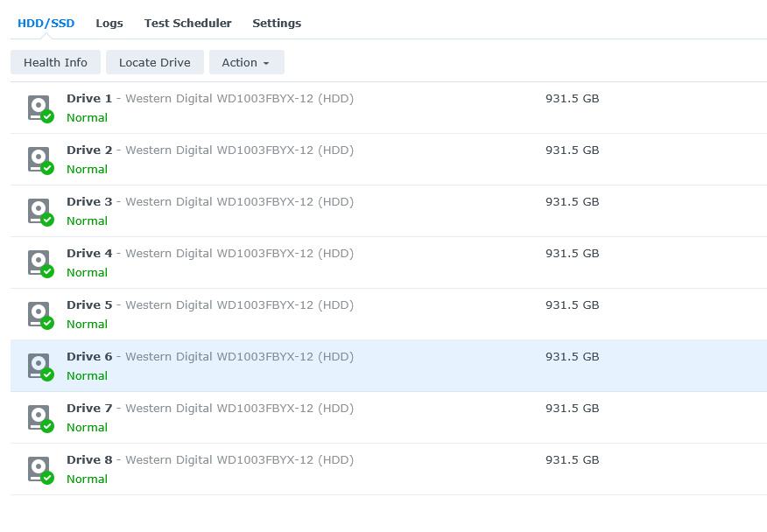Viewport: 767px width, 532px height.
Task: Click the Drive 1 disk icon
Action: [x=39, y=108]
